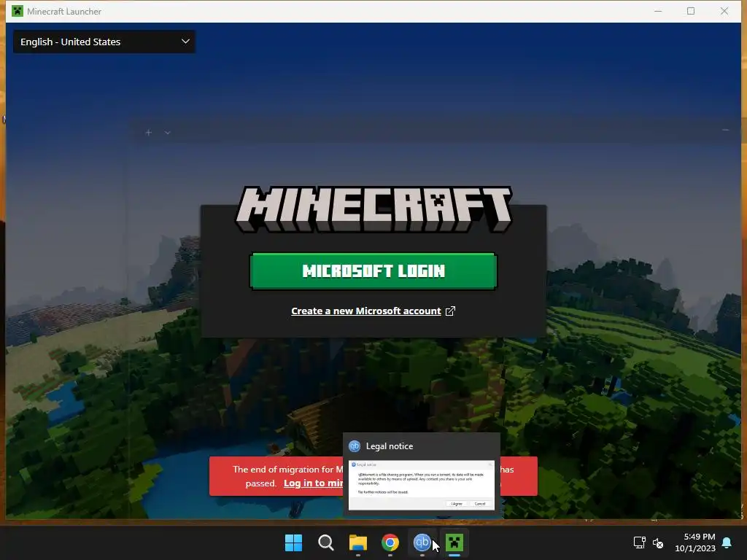This screenshot has height=560, width=747.
Task: Open Create a new Microsoft account link
Action: [366, 311]
